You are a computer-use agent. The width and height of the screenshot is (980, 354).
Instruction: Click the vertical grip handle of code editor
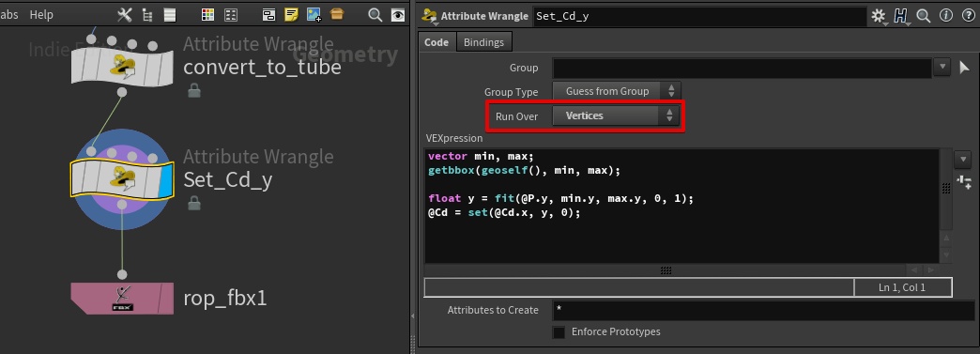coord(945,188)
